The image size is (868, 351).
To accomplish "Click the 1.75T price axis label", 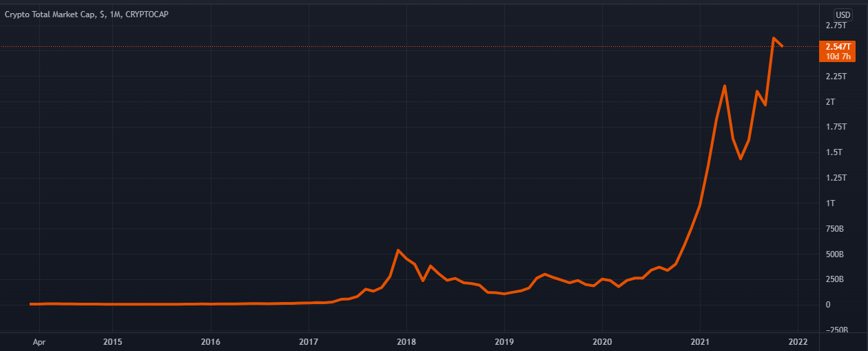I will (x=836, y=127).
